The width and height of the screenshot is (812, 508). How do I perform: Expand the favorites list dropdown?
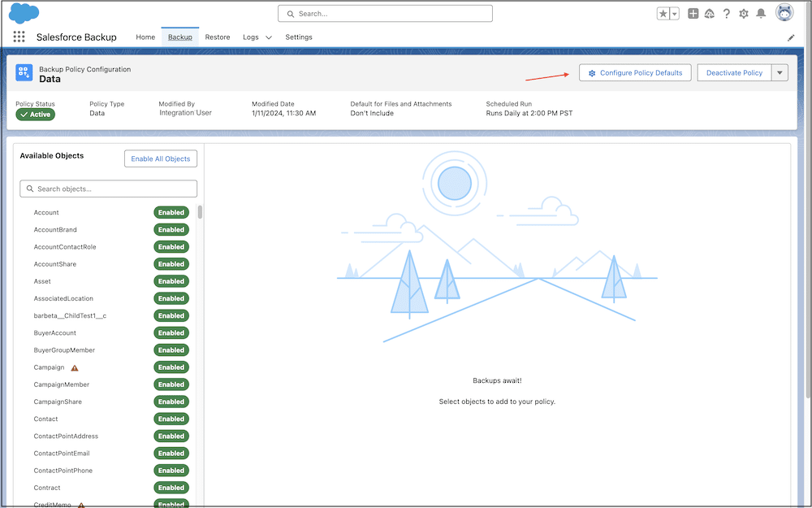[674, 12]
